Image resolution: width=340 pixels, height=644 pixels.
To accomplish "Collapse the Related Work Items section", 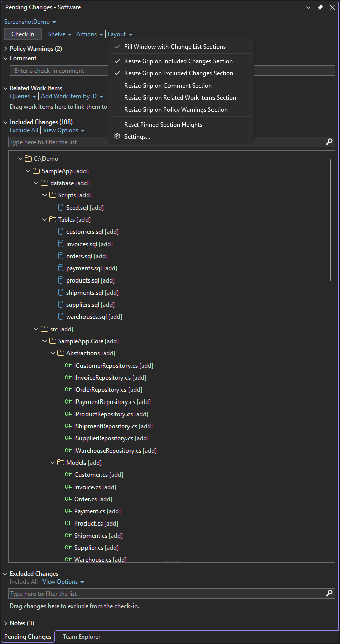I will click(6, 88).
